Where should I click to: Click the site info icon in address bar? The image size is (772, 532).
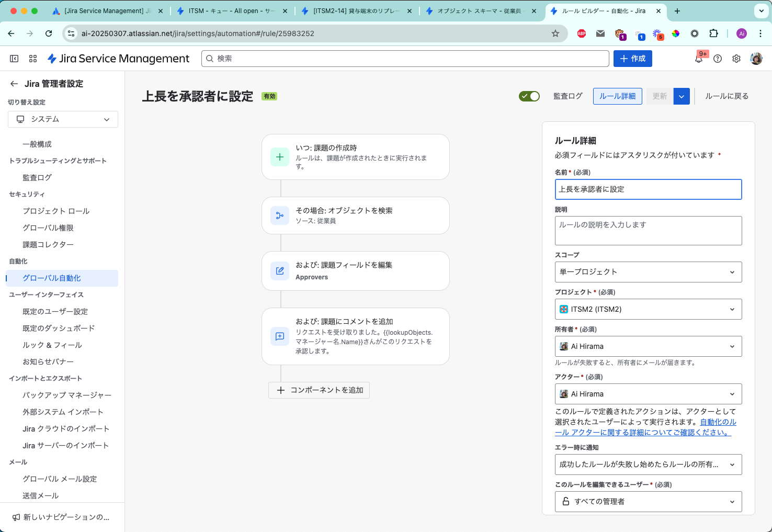point(72,33)
